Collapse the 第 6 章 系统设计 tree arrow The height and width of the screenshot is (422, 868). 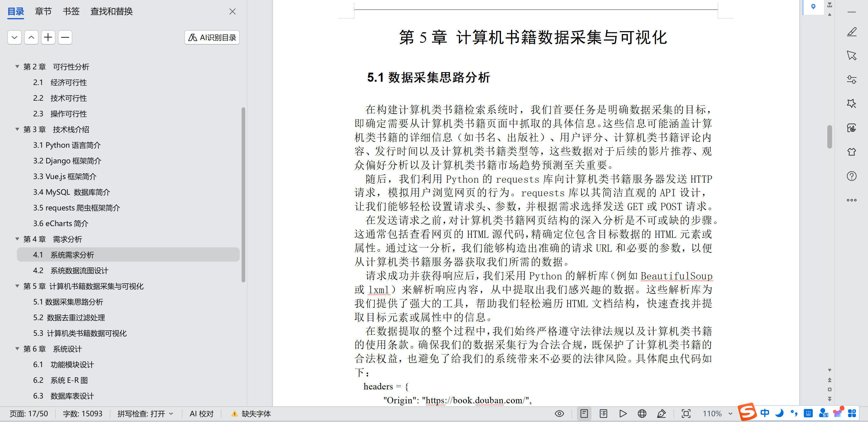point(17,348)
